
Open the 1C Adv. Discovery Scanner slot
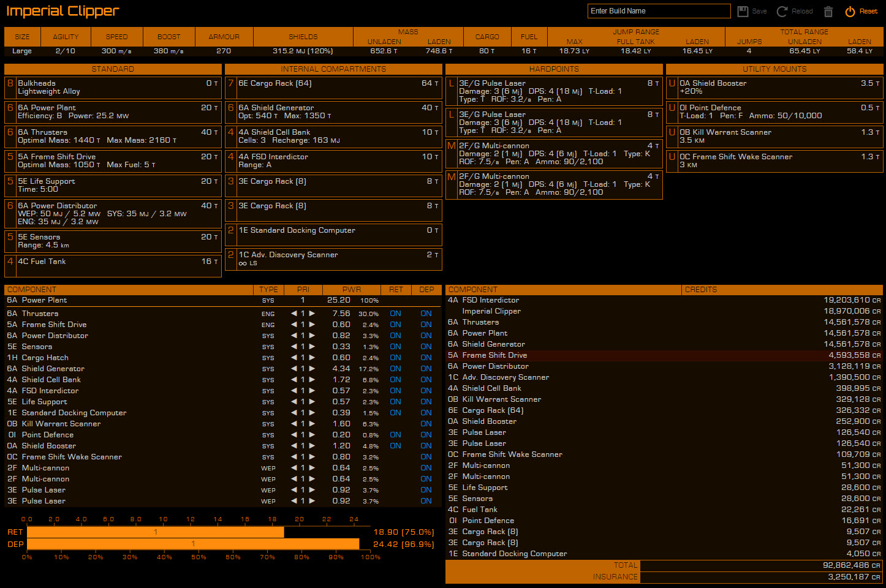(333, 259)
